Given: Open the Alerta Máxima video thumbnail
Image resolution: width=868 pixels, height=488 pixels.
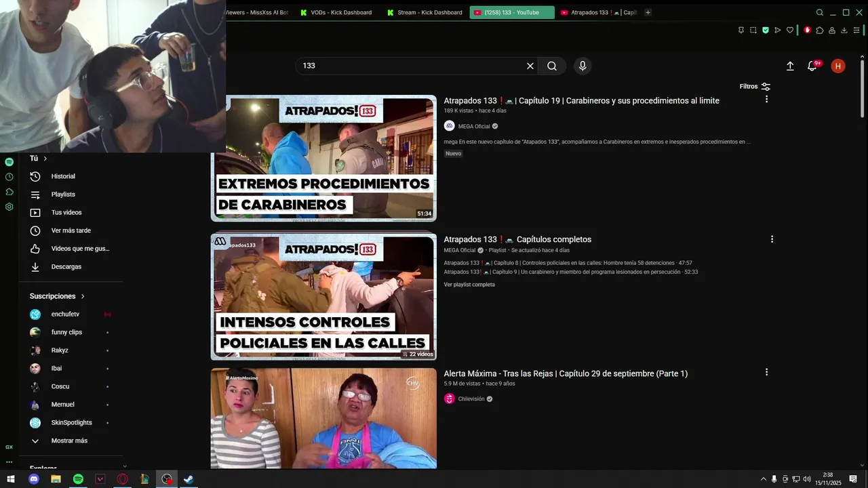Looking at the screenshot, I should pos(323,418).
